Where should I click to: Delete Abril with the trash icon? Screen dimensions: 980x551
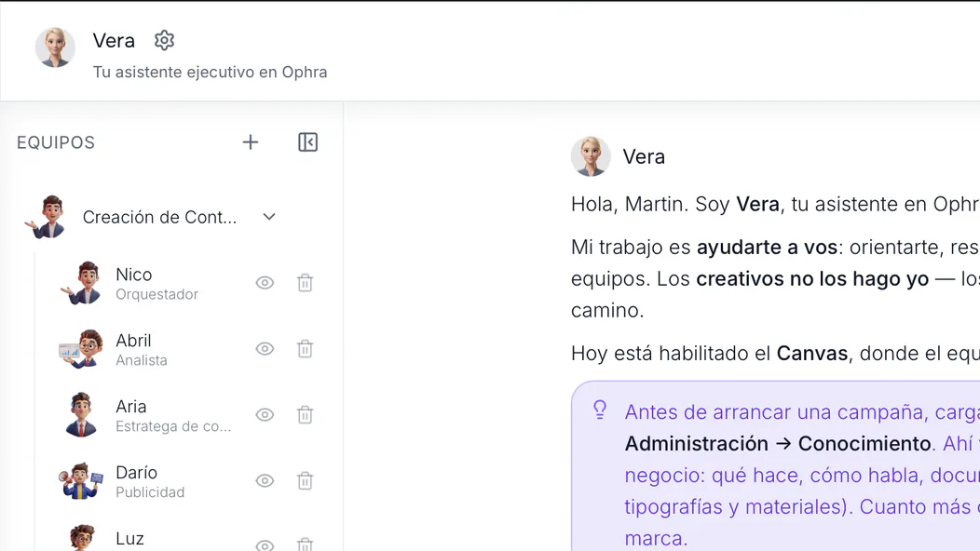point(305,349)
